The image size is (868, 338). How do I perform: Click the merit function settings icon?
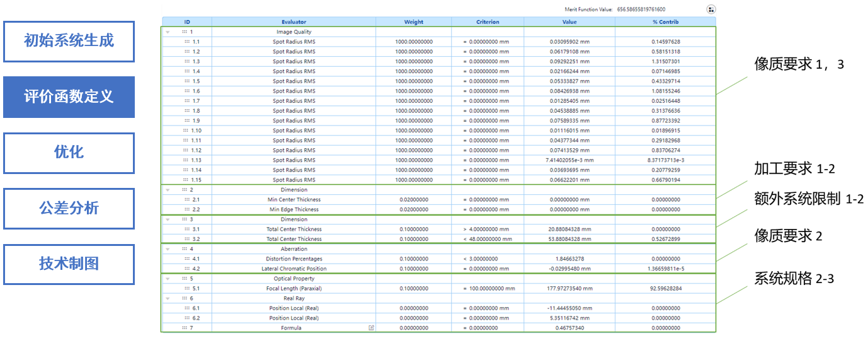click(711, 9)
